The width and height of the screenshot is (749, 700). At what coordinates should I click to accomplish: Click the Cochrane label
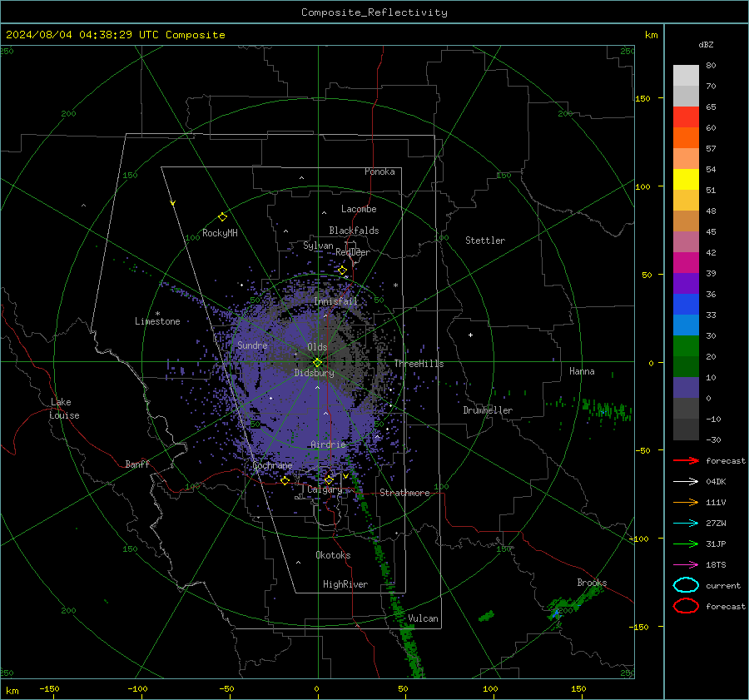272,465
